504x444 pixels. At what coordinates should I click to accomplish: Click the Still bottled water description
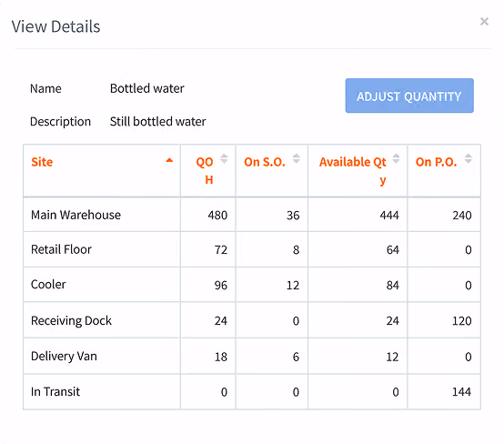tap(157, 122)
